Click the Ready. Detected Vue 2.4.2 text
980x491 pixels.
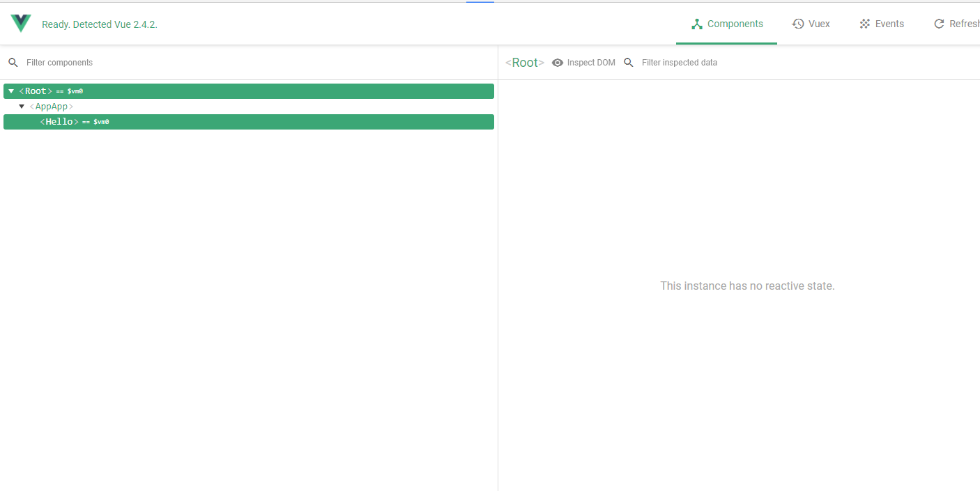(x=99, y=24)
